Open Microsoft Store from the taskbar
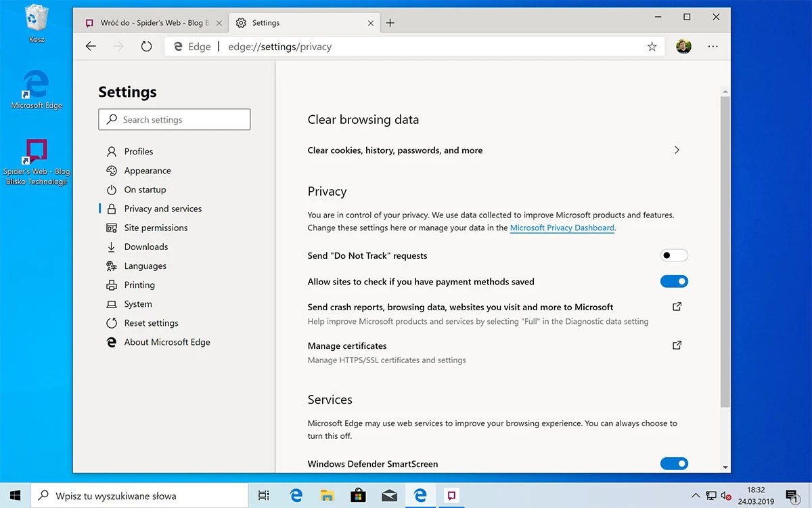812x508 pixels. [x=358, y=496]
